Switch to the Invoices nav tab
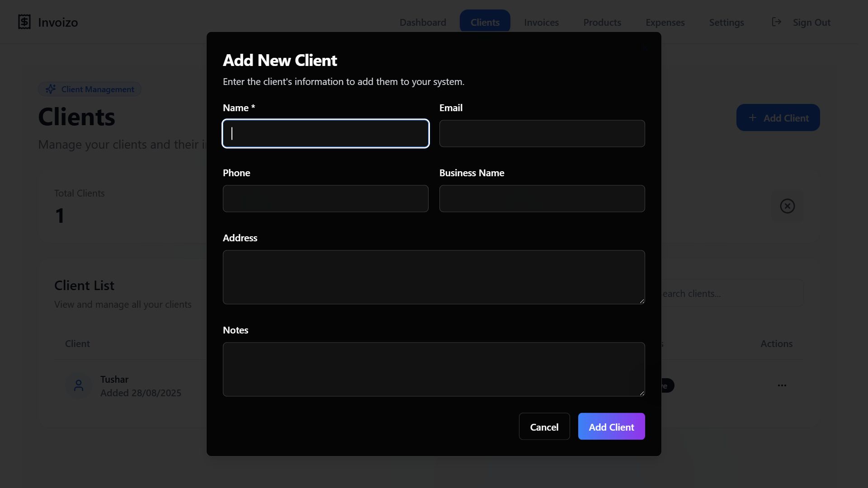 click(x=541, y=22)
